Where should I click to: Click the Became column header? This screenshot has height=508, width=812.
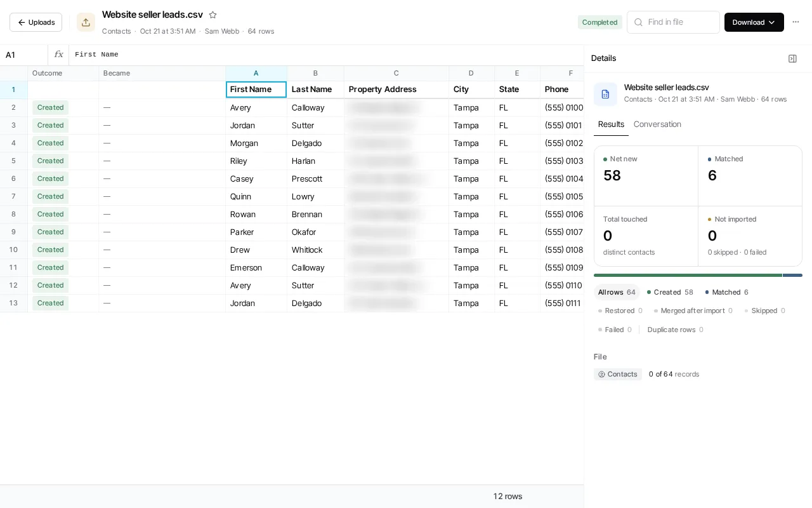(x=162, y=73)
